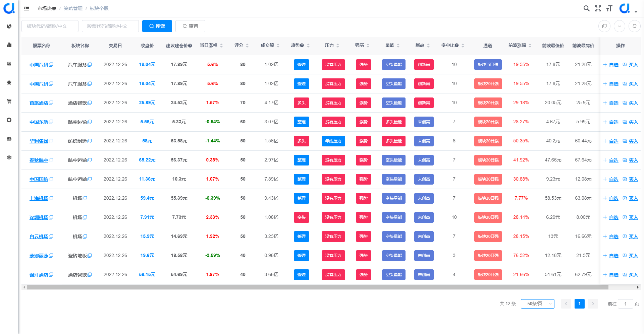Click 年线压力 tag for 华利集团
Viewport: 644px width, 334px height.
pyautogui.click(x=333, y=141)
